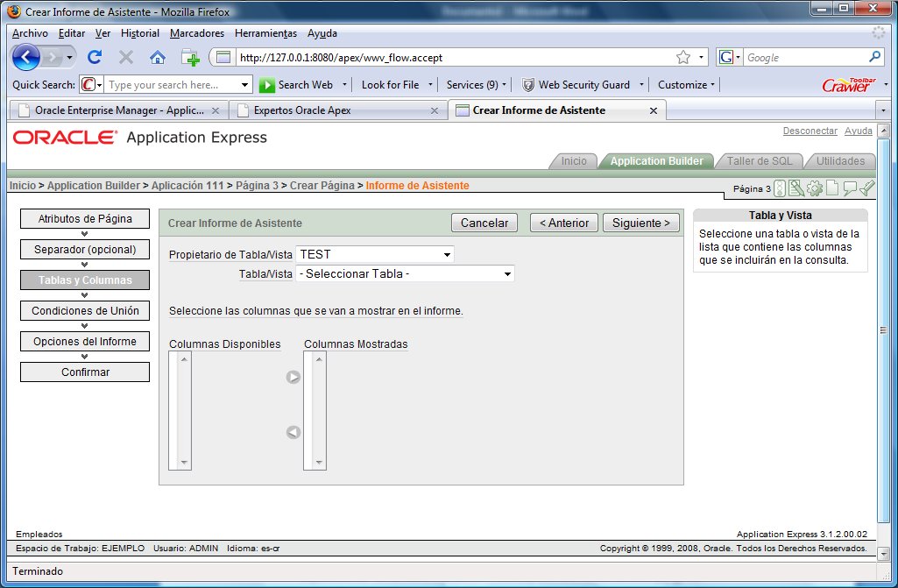The width and height of the screenshot is (898, 588).
Task: Click the blank page icon beside the gear
Action: click(832, 188)
